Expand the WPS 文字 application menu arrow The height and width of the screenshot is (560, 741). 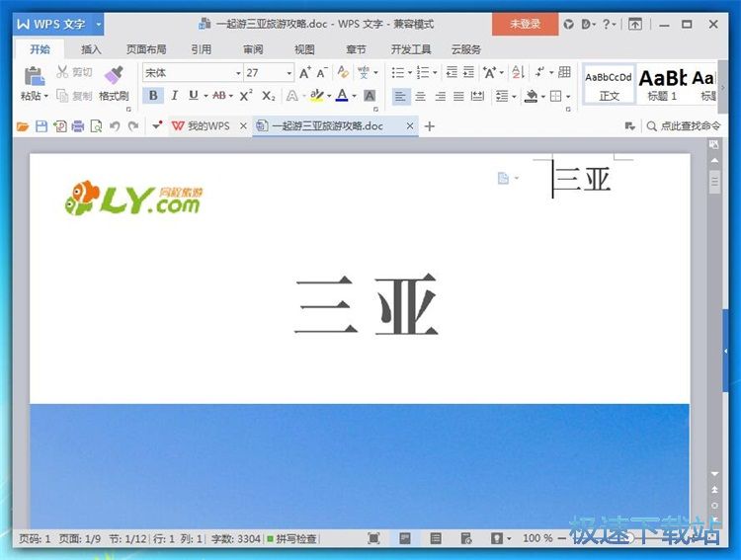tap(98, 24)
